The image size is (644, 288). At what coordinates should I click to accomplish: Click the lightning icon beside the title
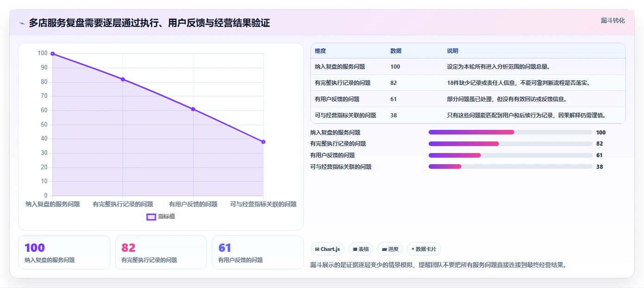[22, 23]
